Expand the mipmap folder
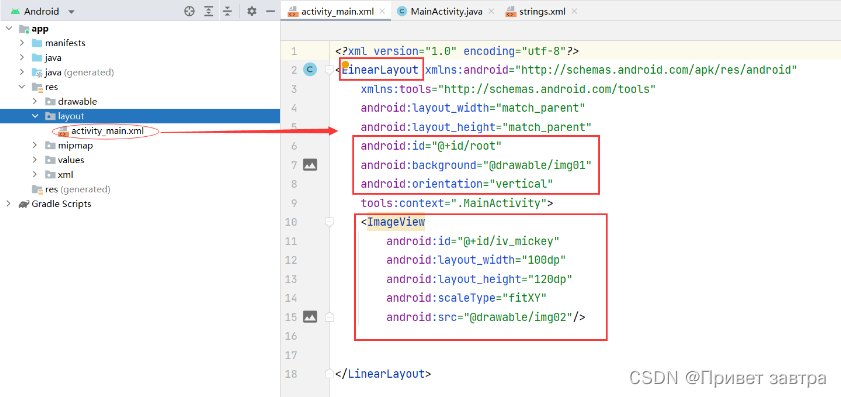Screen dimensions: 841x397 click(35, 145)
